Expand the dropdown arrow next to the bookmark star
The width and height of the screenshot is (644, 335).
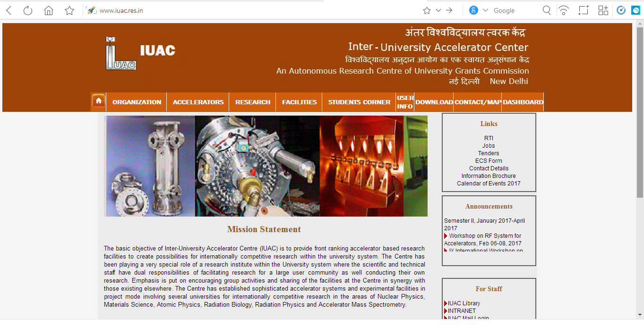point(438,10)
